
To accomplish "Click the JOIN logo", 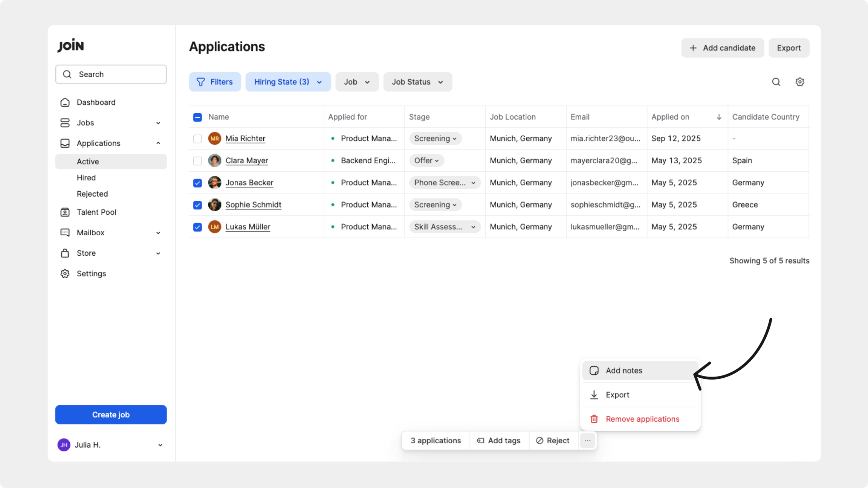I will 71,45.
